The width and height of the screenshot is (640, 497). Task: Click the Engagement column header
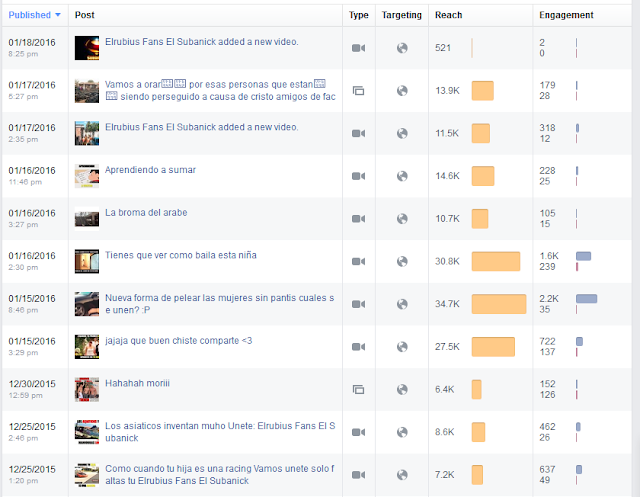(566, 15)
